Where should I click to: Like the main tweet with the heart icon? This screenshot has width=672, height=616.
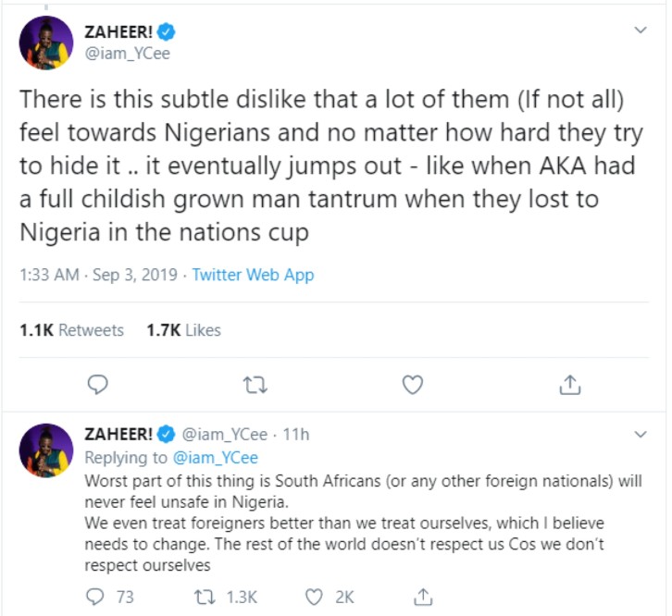pyautogui.click(x=413, y=385)
